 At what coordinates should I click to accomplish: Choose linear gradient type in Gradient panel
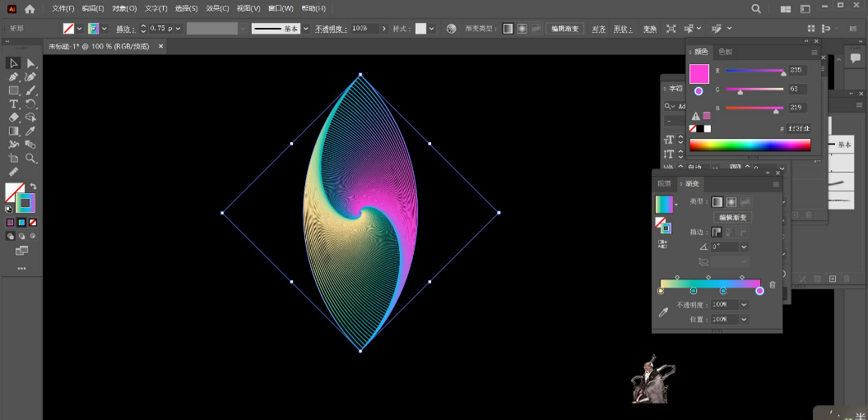[717, 201]
